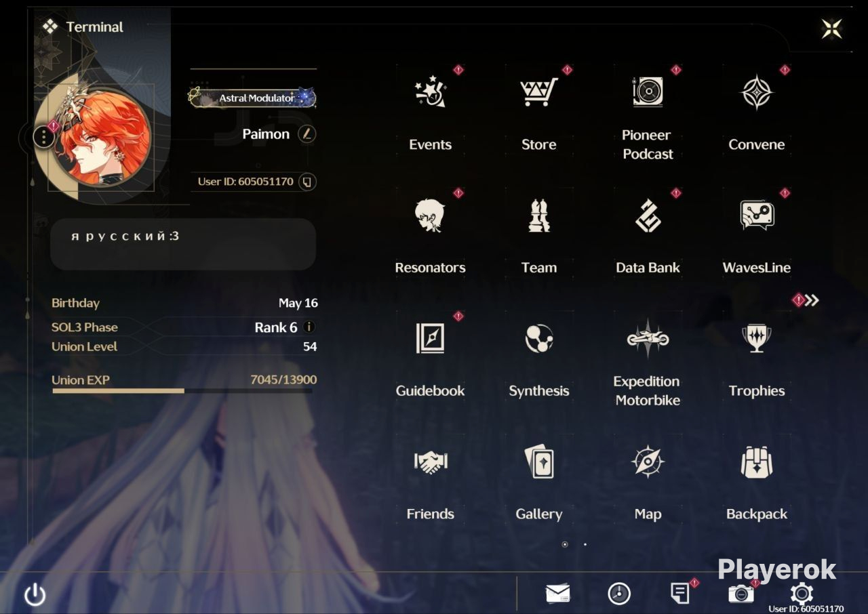Edit the Paimon name with pencil icon
Image resolution: width=868 pixels, height=614 pixels.
[x=307, y=134]
